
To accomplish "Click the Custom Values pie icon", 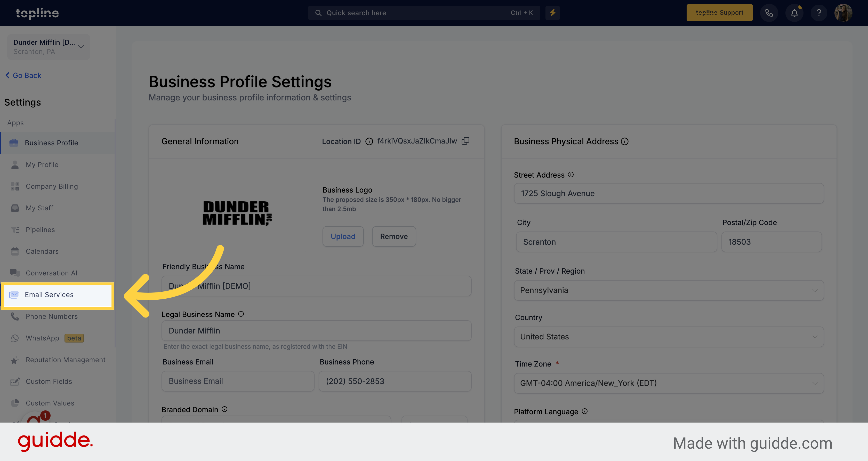I will [x=15, y=403].
